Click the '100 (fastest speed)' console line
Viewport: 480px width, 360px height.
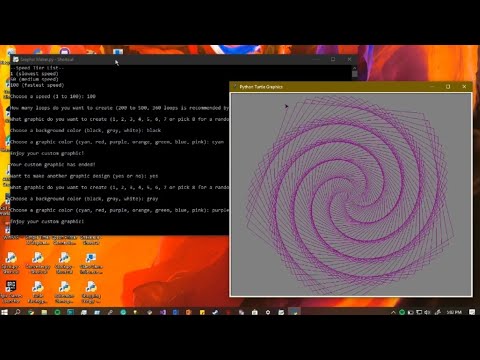tap(37, 85)
